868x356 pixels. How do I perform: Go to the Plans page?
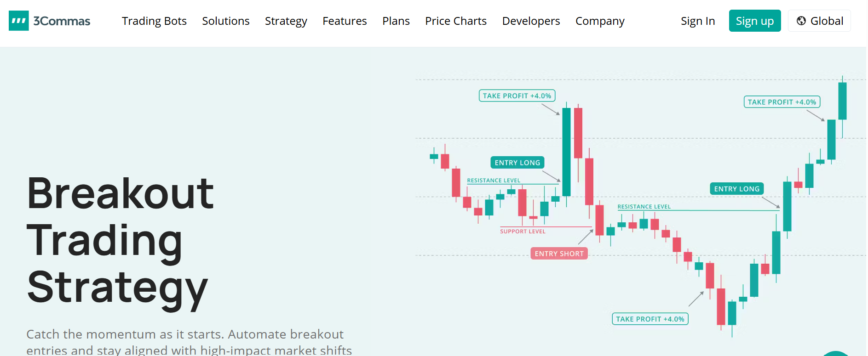point(396,21)
